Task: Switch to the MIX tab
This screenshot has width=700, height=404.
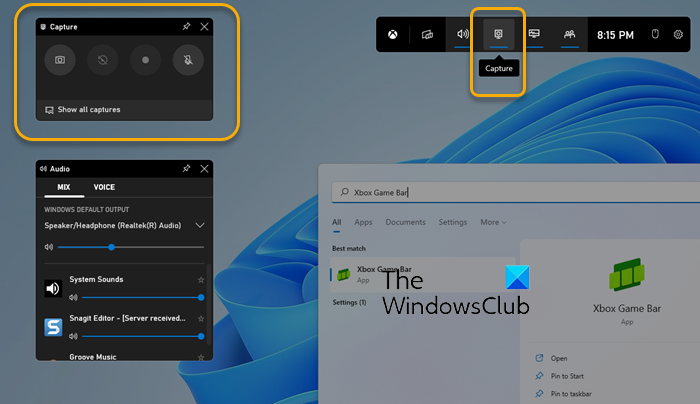Action: 64,187
